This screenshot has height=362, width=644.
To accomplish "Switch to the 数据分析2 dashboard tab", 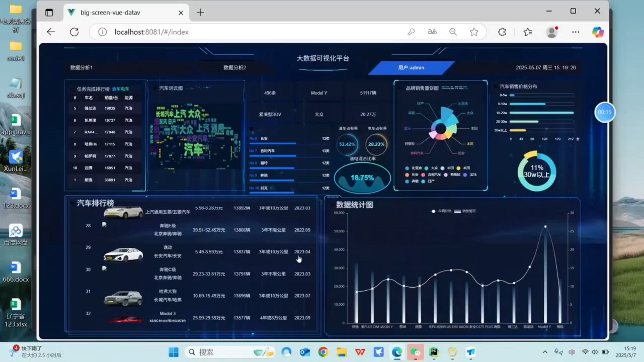I will [x=235, y=67].
